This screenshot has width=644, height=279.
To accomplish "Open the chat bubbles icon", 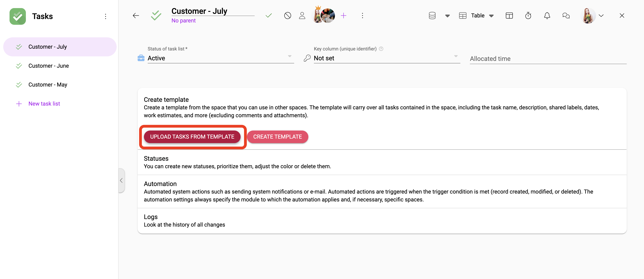I will point(566,15).
